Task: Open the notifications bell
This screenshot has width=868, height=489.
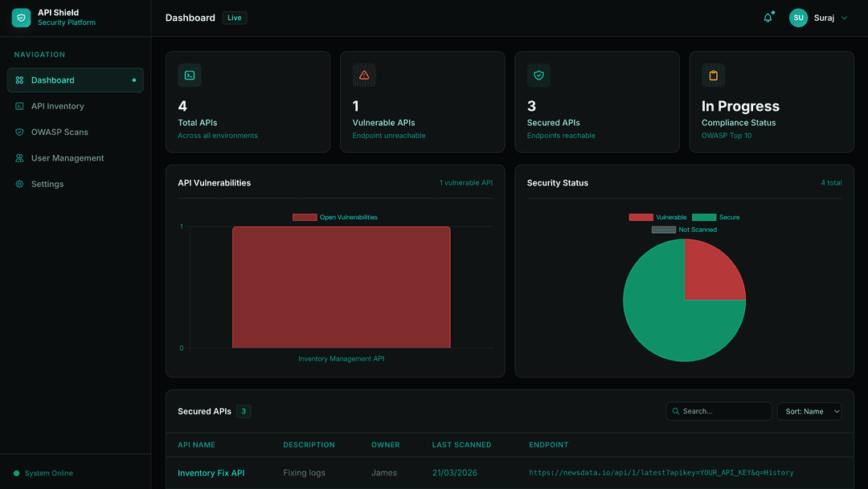Action: point(767,17)
